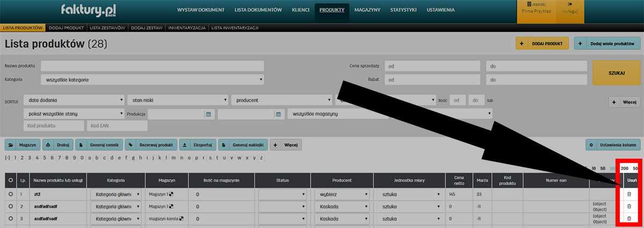Open Kaskada producer dropdown in row 2
The height and width of the screenshot is (228, 644).
tap(341, 206)
